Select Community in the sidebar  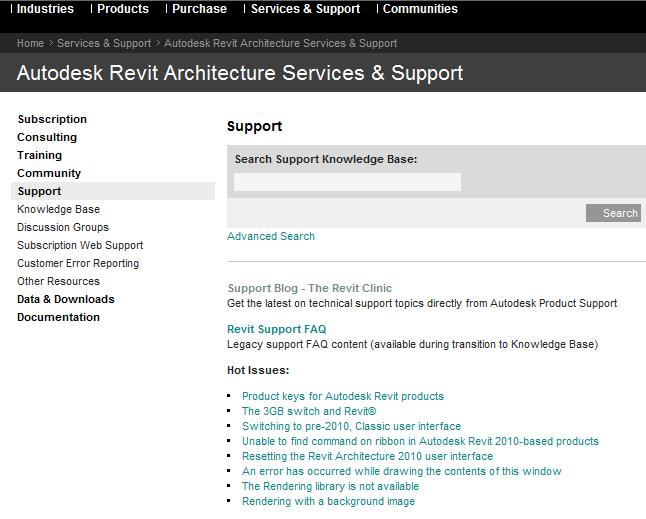[x=49, y=173]
